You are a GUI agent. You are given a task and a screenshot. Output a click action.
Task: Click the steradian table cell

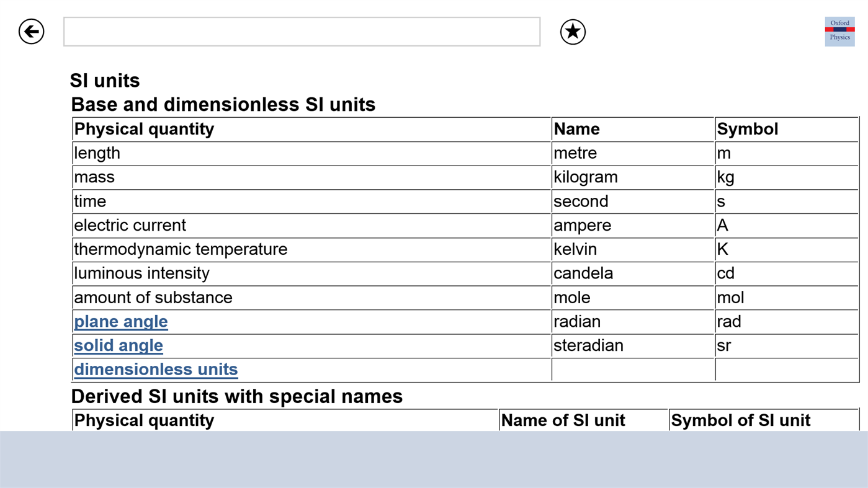tap(588, 345)
